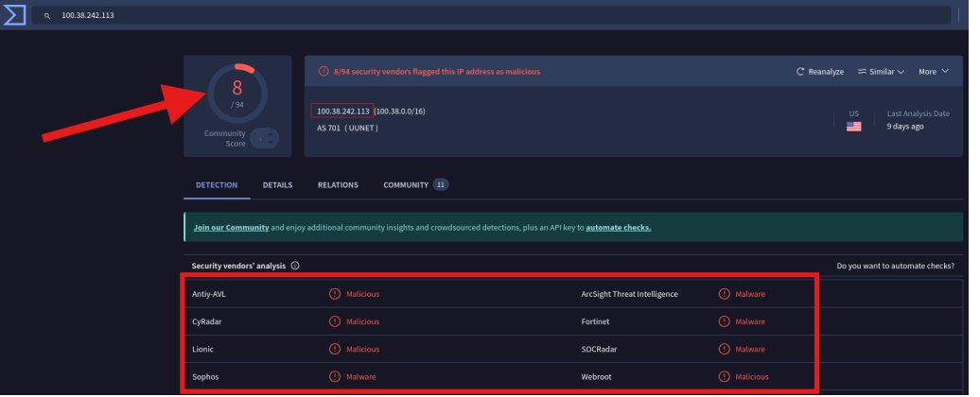Click the alert icon in the Lionic row
Image resolution: width=980 pixels, height=397 pixels.
click(335, 350)
